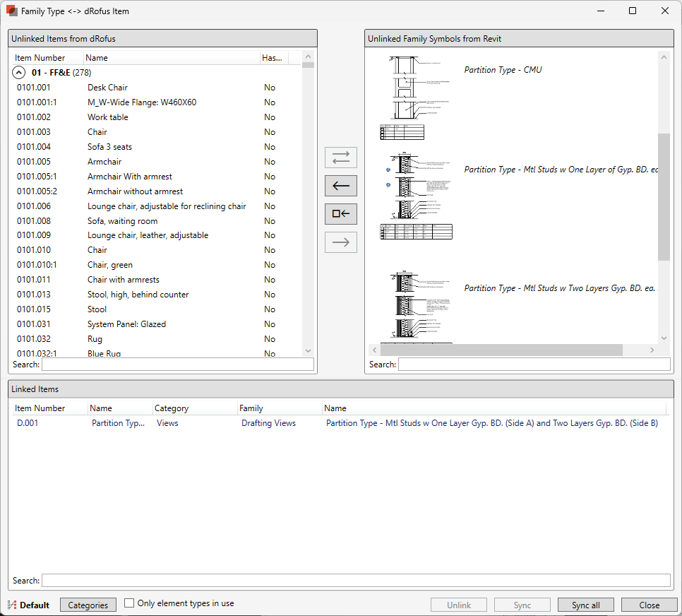Image resolution: width=682 pixels, height=616 pixels.
Task: Enable Only element types in use
Action: [129, 603]
